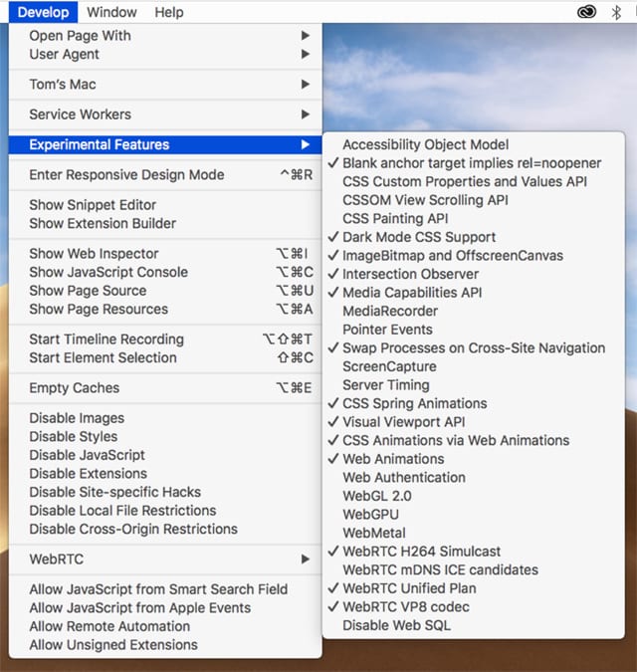637x672 pixels.
Task: Disable the Intersection Observer feature
Action: (410, 274)
